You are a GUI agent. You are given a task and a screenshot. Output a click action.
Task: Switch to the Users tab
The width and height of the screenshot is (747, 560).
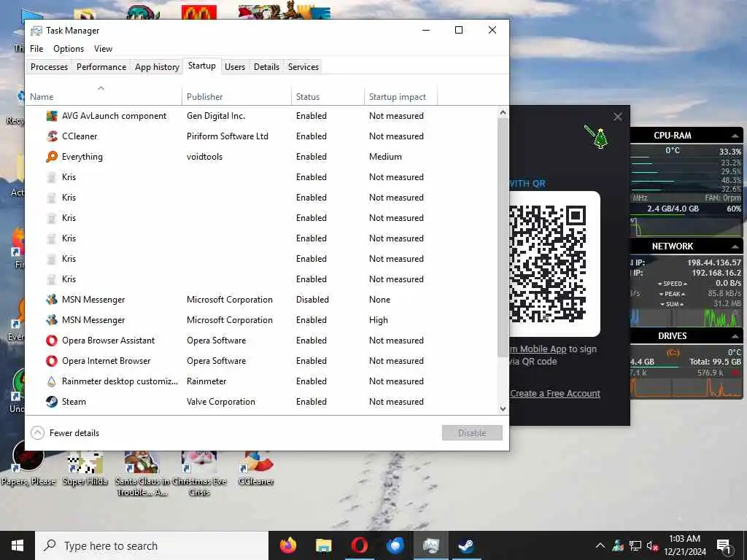pyautogui.click(x=235, y=66)
